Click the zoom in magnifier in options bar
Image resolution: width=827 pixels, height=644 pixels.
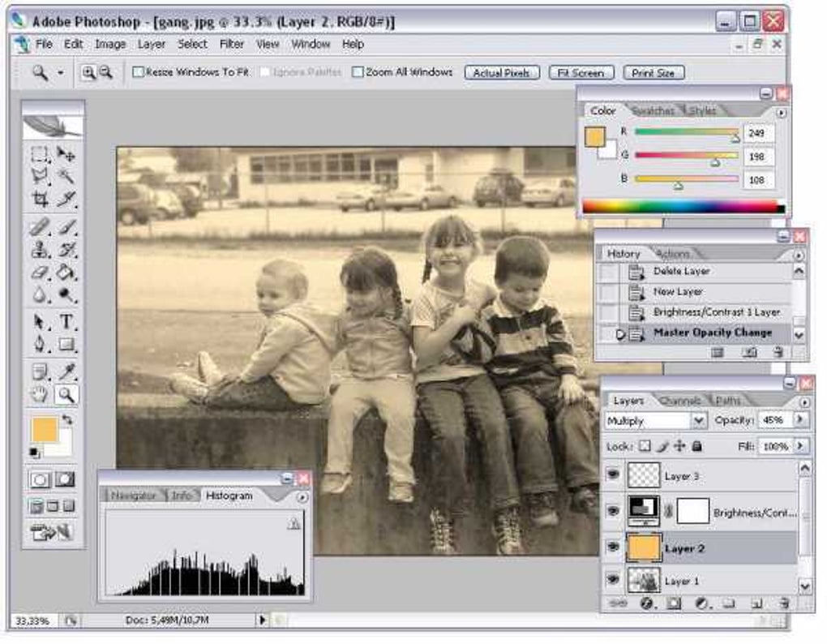point(88,72)
